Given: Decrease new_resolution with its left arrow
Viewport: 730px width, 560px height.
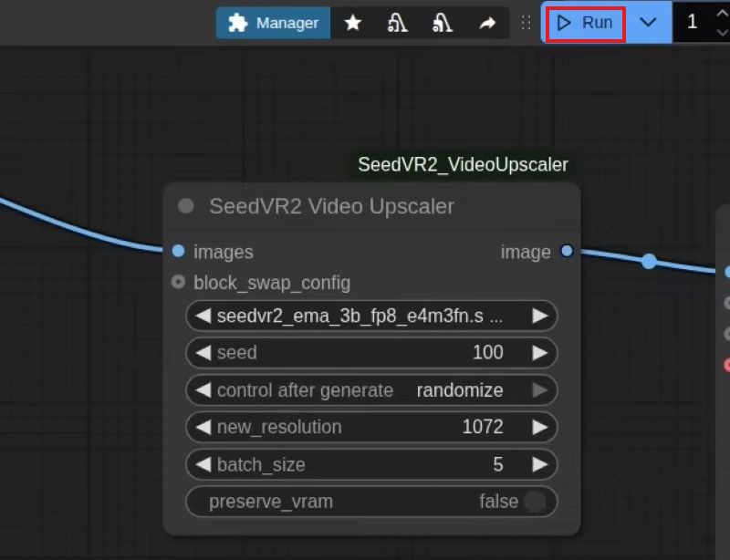Looking at the screenshot, I should (x=203, y=427).
